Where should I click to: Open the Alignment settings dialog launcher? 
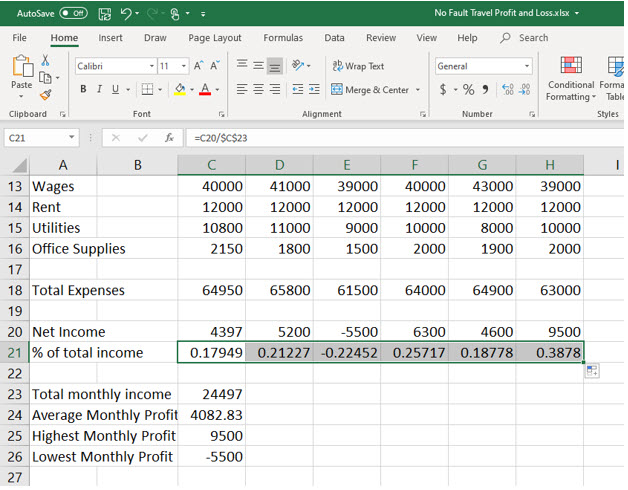point(423,114)
